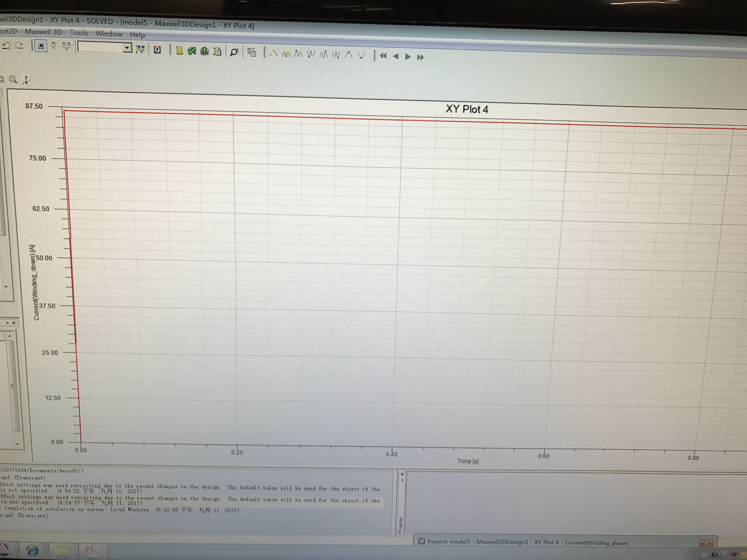
Task: Click the Time [s] axis label
Action: pyautogui.click(x=468, y=461)
